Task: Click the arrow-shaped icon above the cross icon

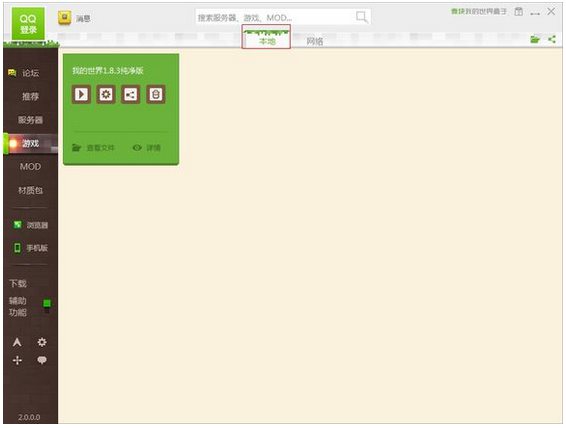Action: click(x=17, y=342)
